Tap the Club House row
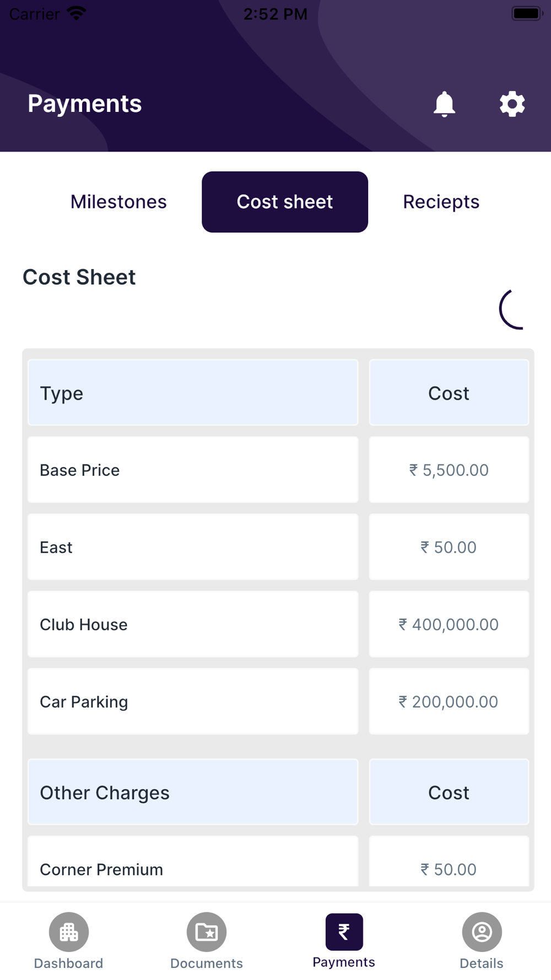 [193, 624]
